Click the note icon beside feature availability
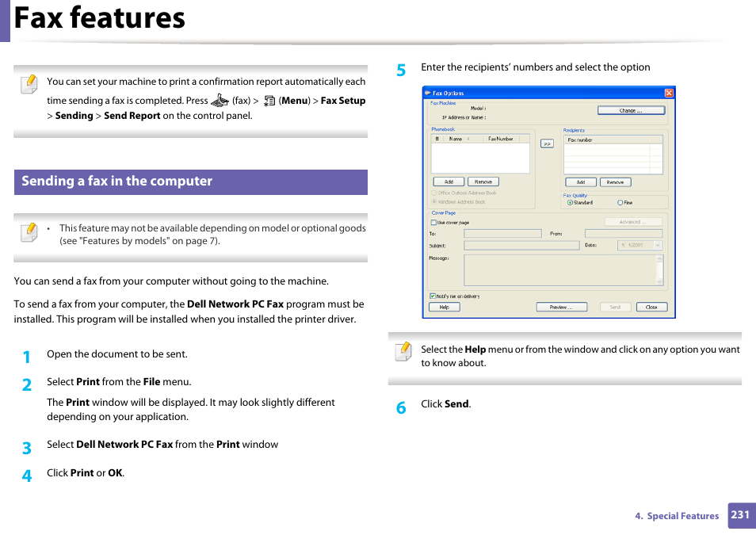Screen dimensions: 756x535 click(29, 232)
